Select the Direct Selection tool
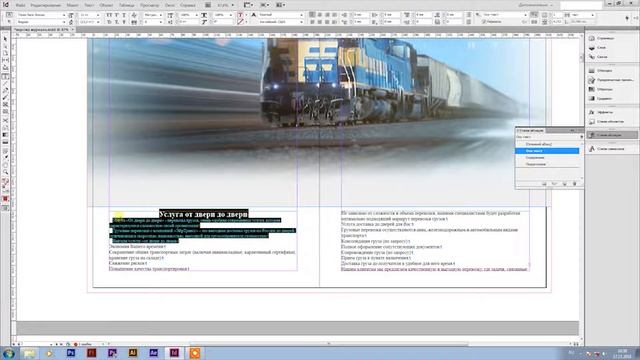640x360 pixels. (5, 46)
